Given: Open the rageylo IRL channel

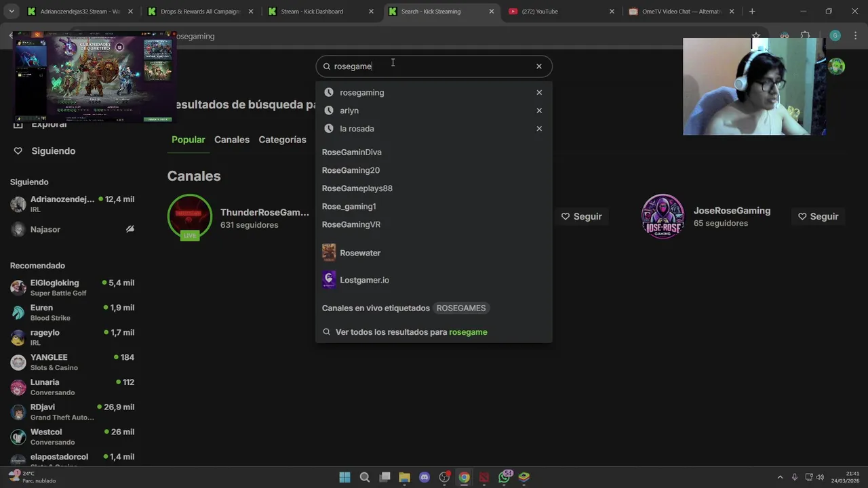Looking at the screenshot, I should pyautogui.click(x=72, y=338).
